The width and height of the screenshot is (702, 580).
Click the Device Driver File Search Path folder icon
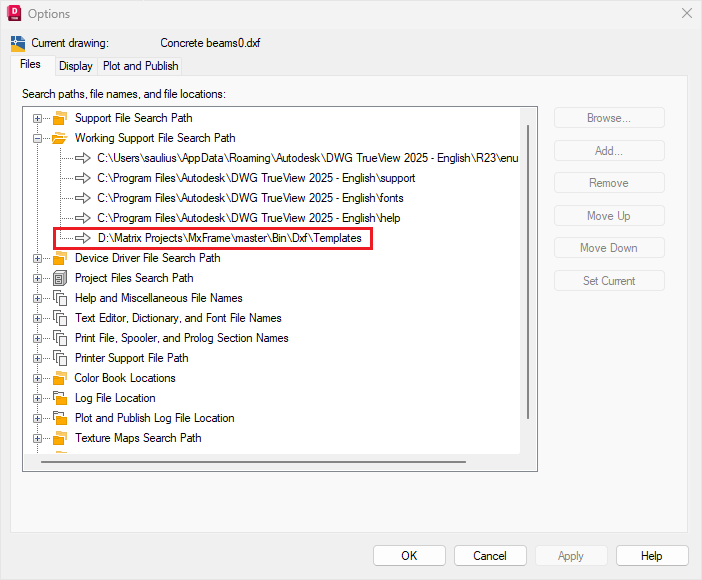(60, 258)
